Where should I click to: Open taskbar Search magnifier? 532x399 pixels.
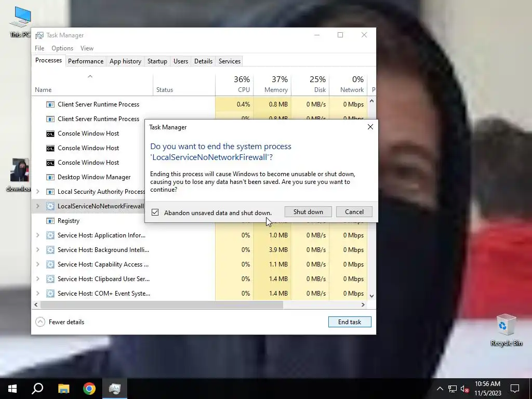(x=37, y=389)
